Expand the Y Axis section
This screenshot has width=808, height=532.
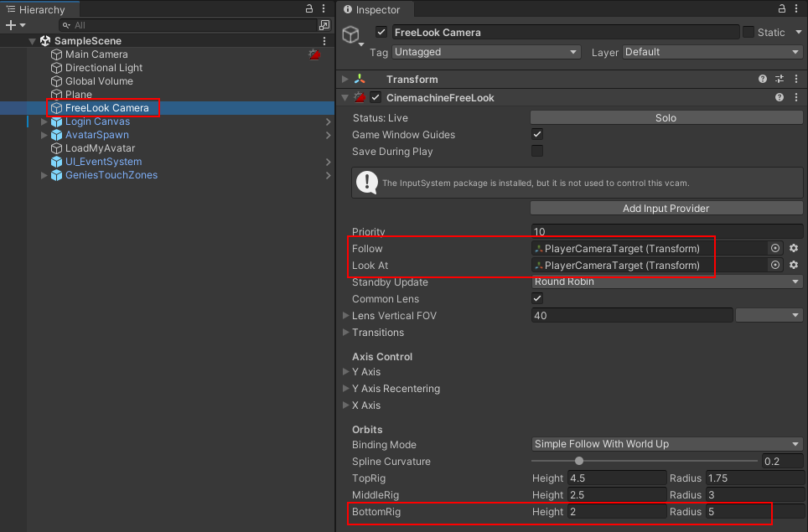point(346,372)
